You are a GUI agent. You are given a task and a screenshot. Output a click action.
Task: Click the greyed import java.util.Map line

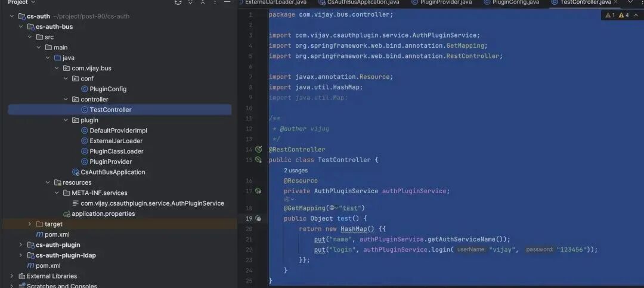pyautogui.click(x=308, y=98)
